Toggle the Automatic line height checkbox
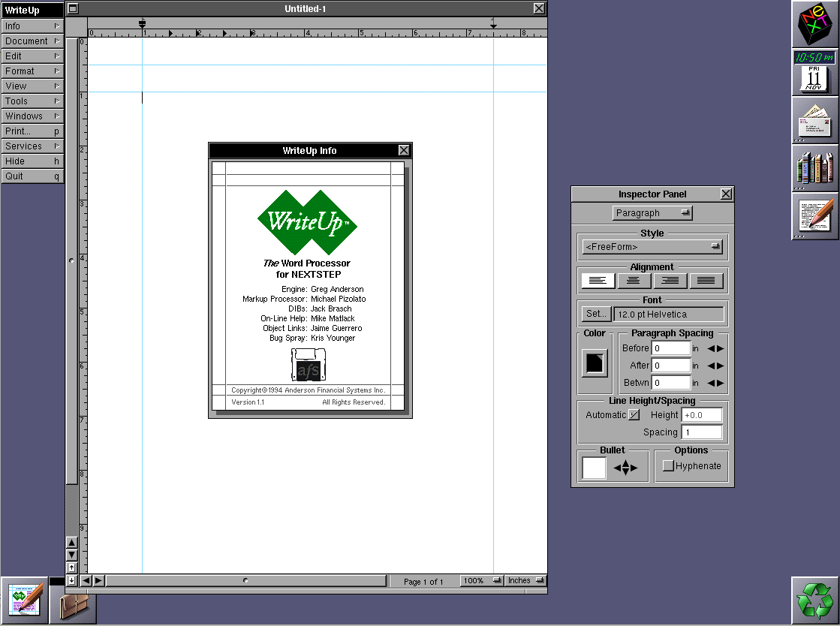Viewport: 840px width, 626px height. pos(634,415)
